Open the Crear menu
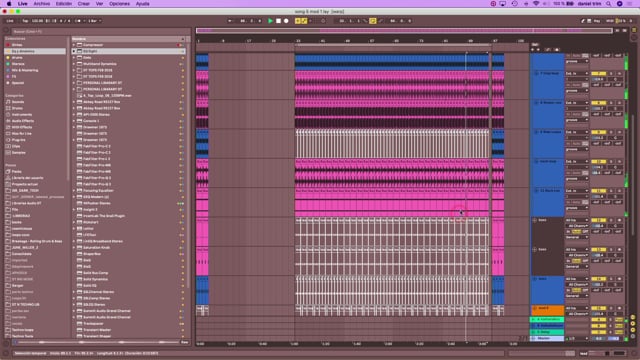 click(84, 4)
